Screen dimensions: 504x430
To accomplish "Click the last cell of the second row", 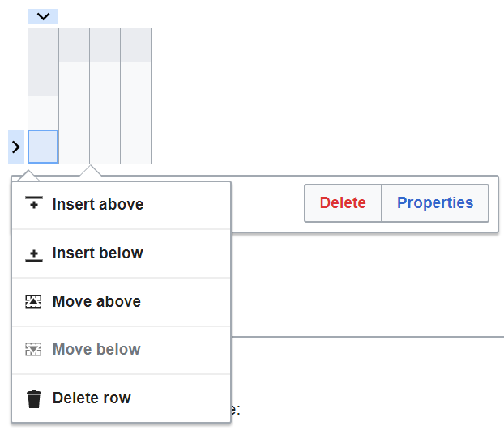I will tap(135, 79).
